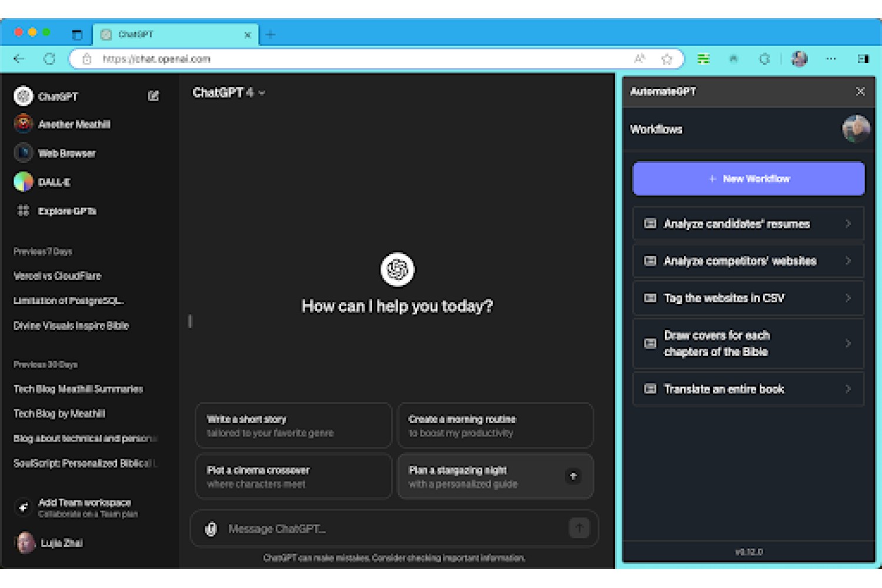The width and height of the screenshot is (882, 588).
Task: Click the site lock icon in address bar
Action: [87, 59]
